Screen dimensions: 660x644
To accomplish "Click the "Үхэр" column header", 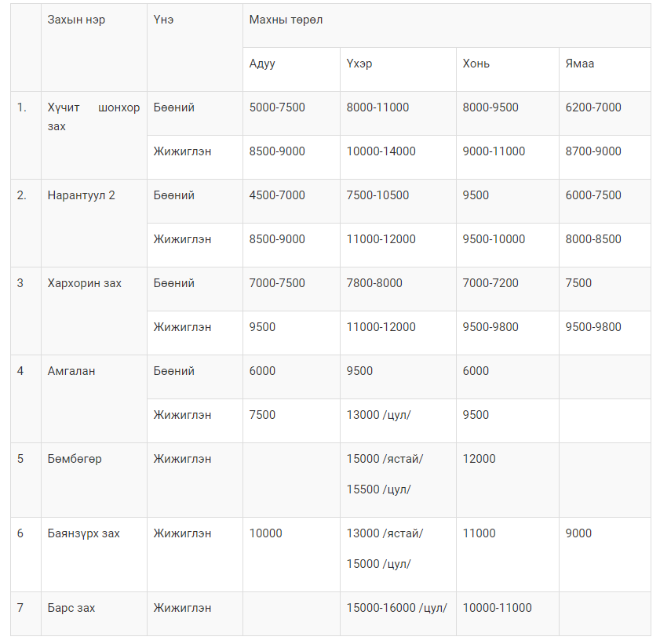I will coord(359,64).
